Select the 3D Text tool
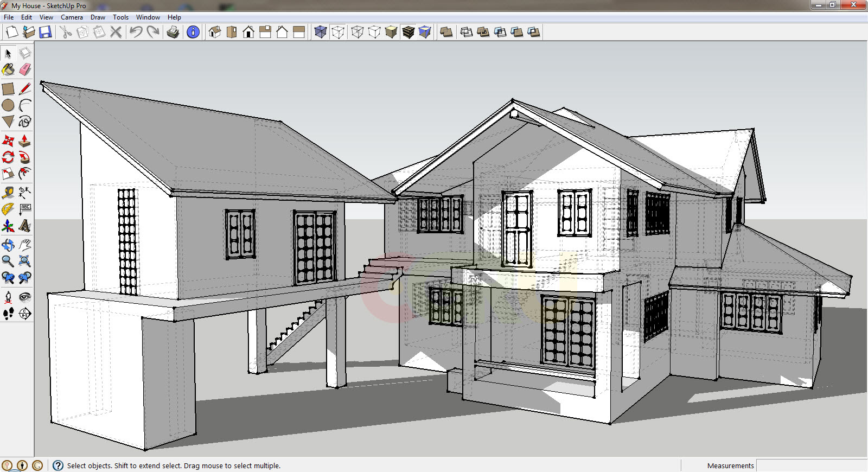Image resolution: width=868 pixels, height=472 pixels. [25, 226]
